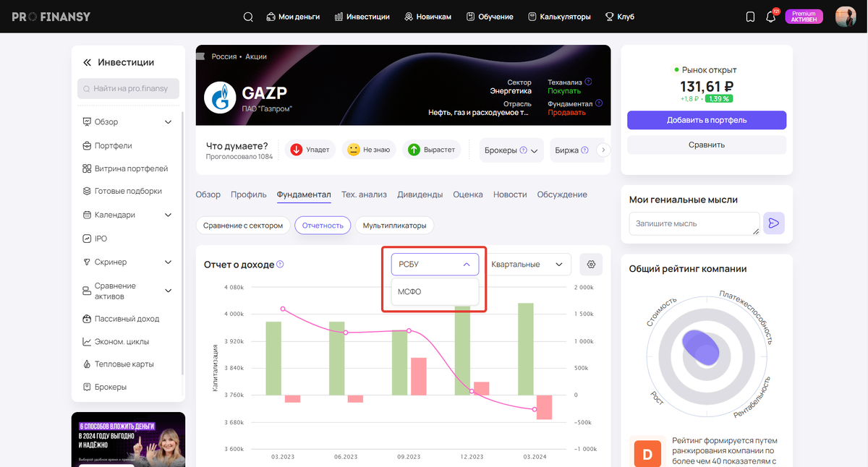Image resolution: width=868 pixels, height=467 pixels.
Task: Open Эконом. циклы in the sidebar
Action: 116,341
